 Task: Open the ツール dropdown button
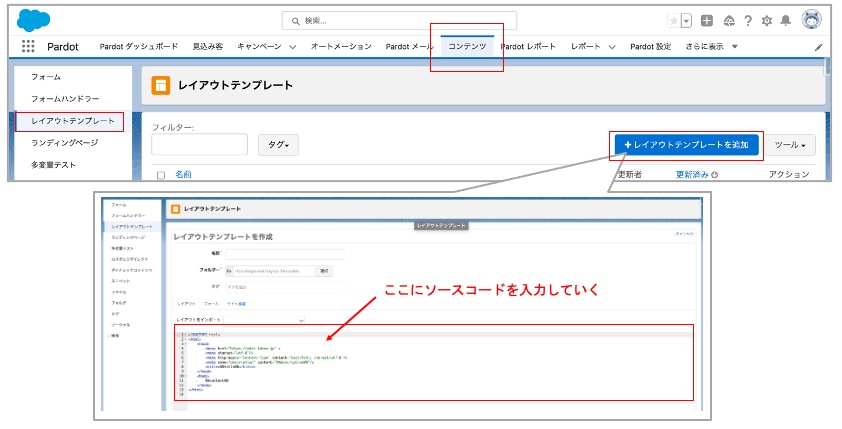click(x=790, y=145)
